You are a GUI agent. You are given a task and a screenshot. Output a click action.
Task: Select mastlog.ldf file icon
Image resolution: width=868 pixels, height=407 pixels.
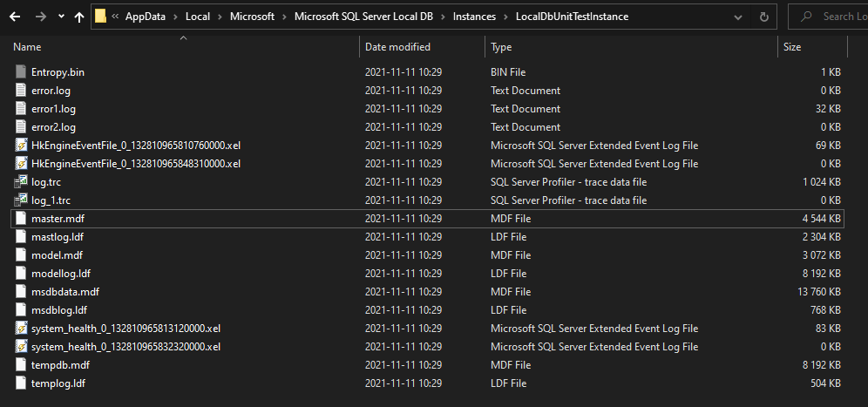[x=21, y=236]
